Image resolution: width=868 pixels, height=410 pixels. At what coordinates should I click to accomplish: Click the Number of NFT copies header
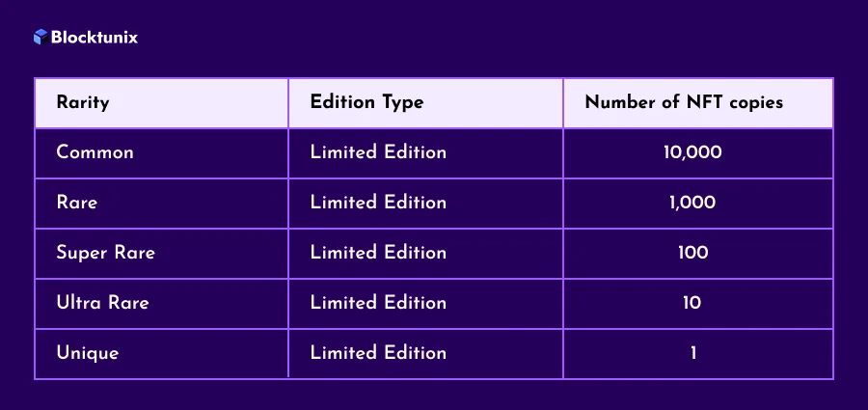point(684,102)
